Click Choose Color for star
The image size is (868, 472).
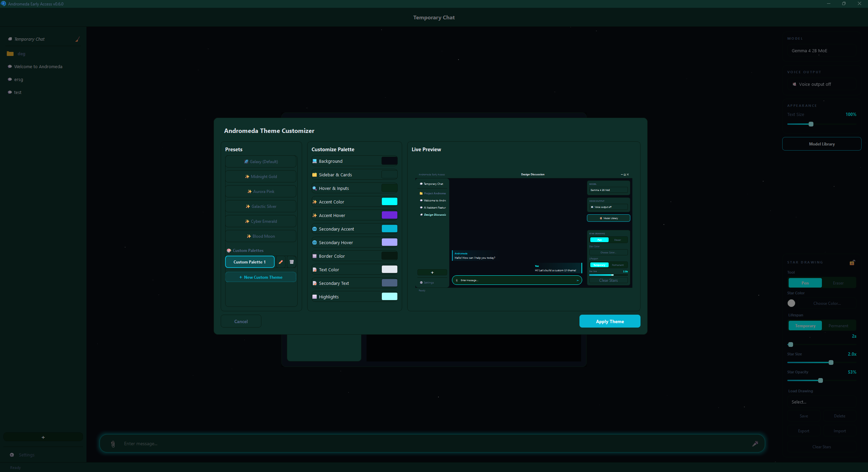coord(827,303)
